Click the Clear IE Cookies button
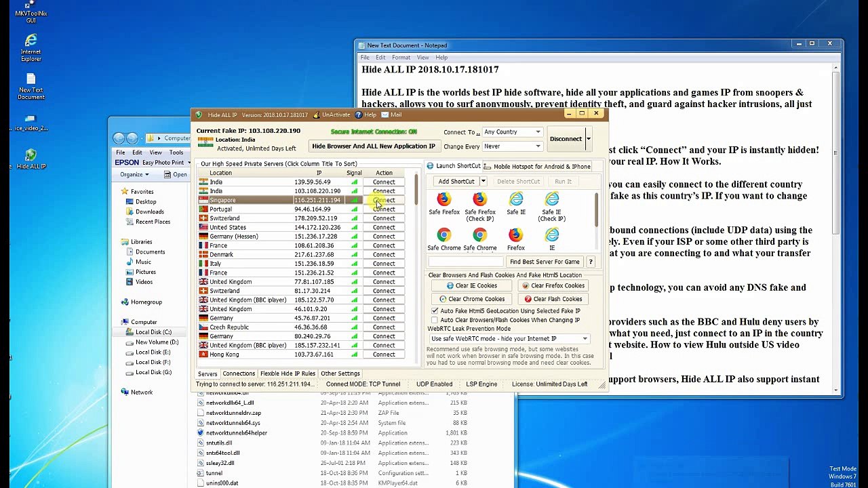This screenshot has height=488, width=868. (x=471, y=286)
